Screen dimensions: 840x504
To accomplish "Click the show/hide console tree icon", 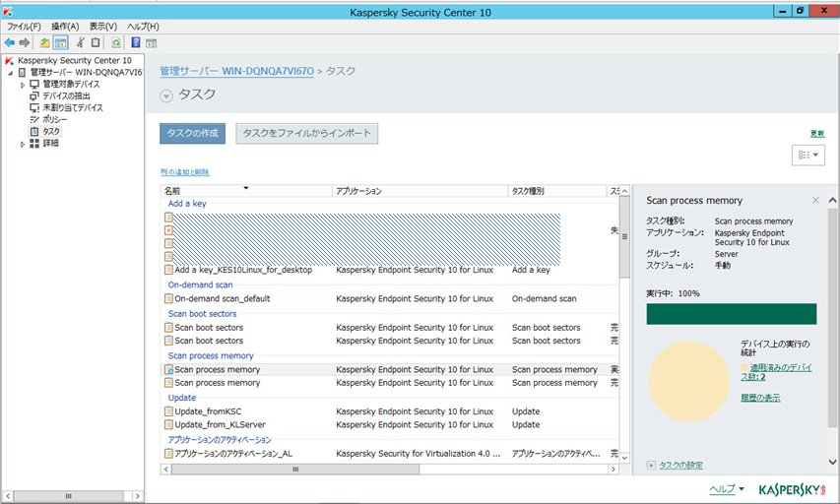I will point(60,43).
